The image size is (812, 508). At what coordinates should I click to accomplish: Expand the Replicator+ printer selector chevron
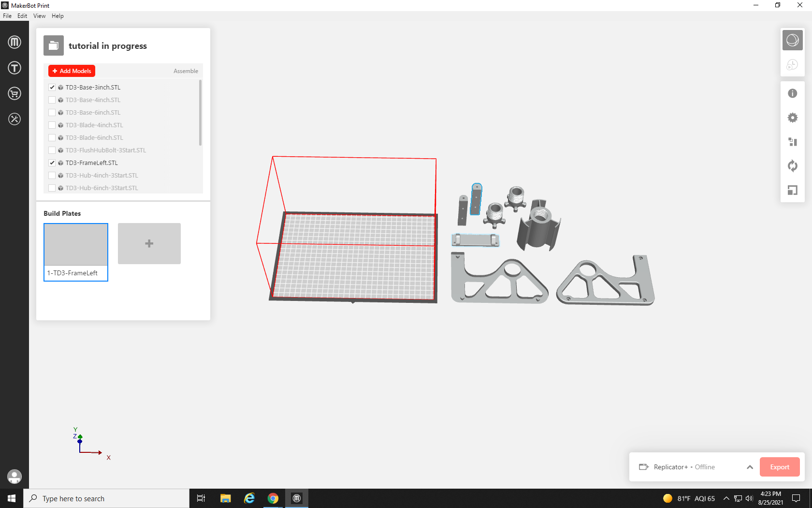pos(750,467)
